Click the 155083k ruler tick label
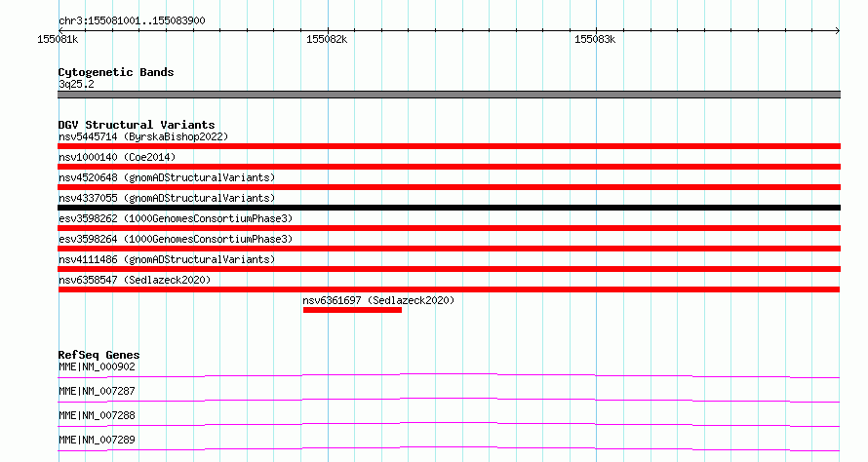868x462 pixels. 595,39
